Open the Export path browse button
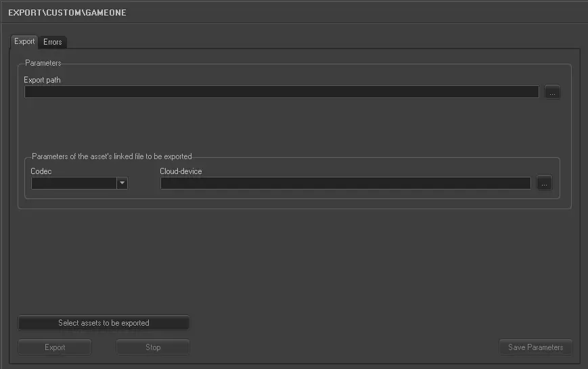 pos(552,92)
